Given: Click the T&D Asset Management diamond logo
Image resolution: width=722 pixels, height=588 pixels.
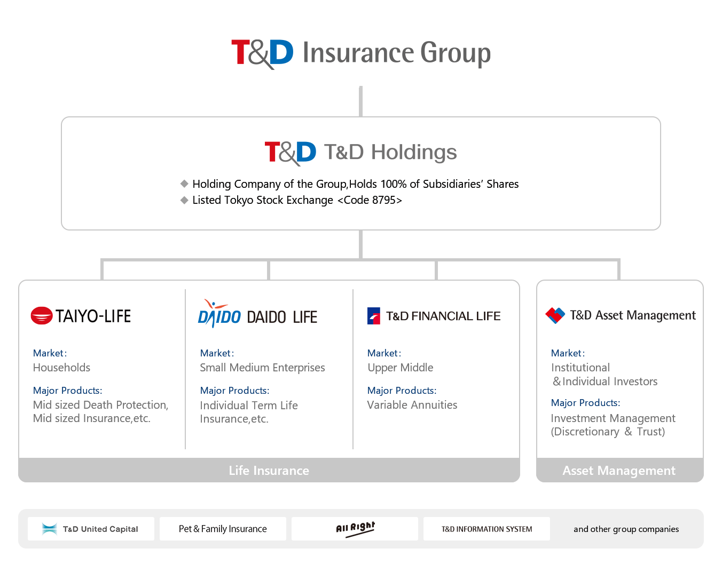Looking at the screenshot, I should click(x=555, y=315).
